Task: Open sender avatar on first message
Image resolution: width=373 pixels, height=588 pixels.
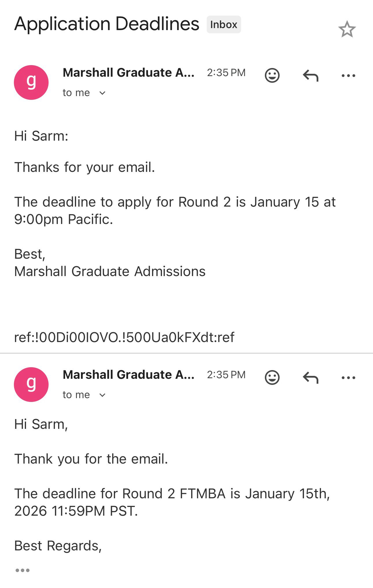Action: point(31,82)
